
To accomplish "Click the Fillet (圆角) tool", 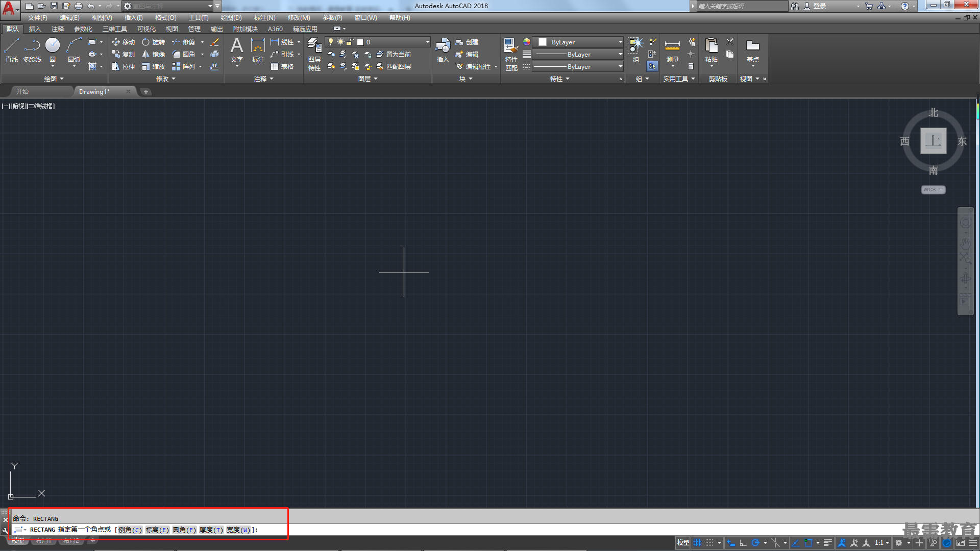I will pyautogui.click(x=184, y=54).
